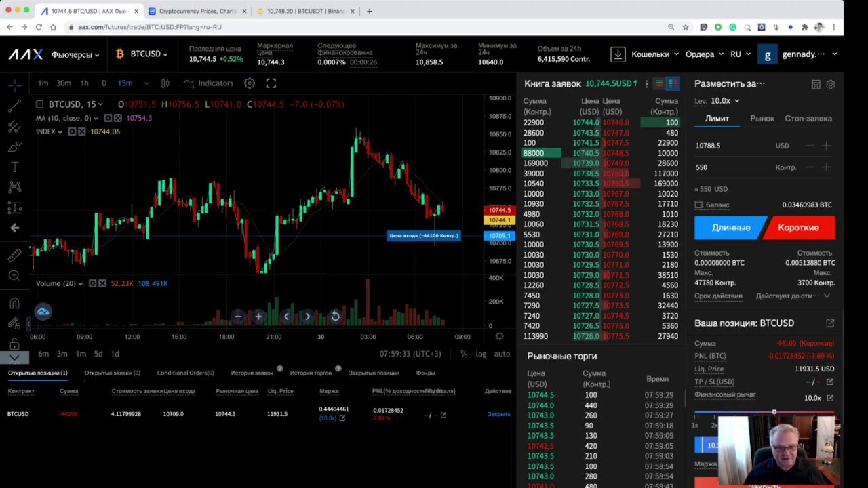Open time axis settings gear under chart
868x488 pixels.
pos(500,337)
